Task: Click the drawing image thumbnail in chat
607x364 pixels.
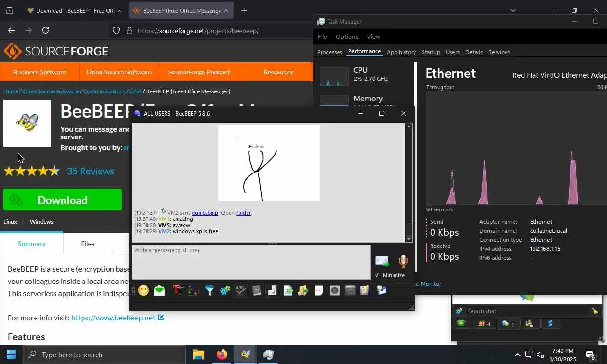Action: (x=268, y=163)
